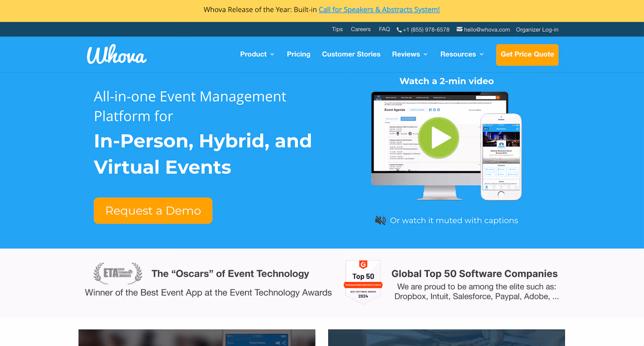Open the Tips link
Viewport: 644px width, 346px height.
tap(337, 29)
